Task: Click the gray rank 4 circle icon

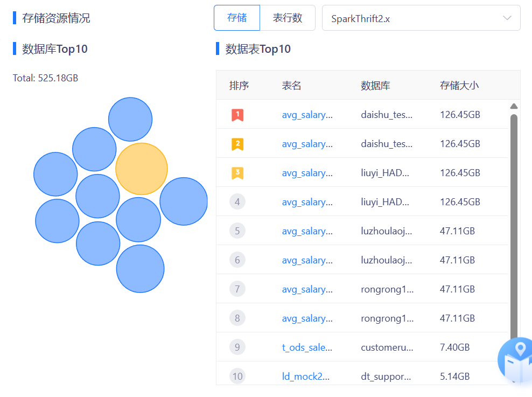Action: pos(237,202)
